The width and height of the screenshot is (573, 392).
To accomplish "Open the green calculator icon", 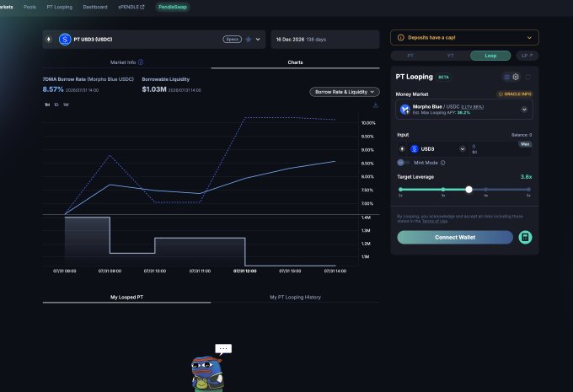I will (x=525, y=238).
